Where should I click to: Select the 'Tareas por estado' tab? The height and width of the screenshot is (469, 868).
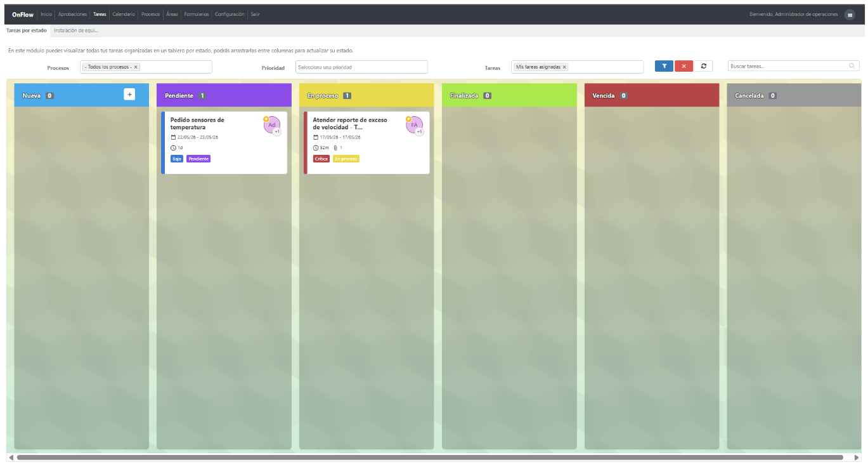26,30
